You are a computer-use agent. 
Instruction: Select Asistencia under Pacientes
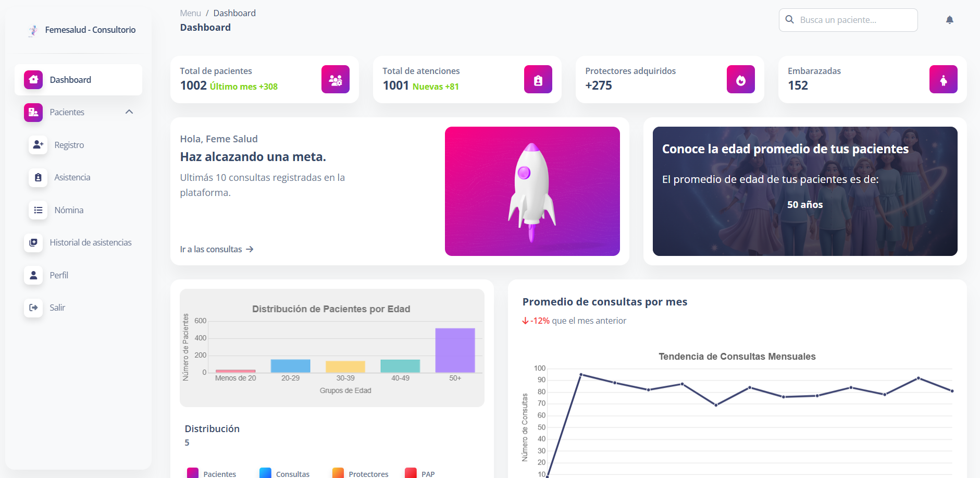72,177
